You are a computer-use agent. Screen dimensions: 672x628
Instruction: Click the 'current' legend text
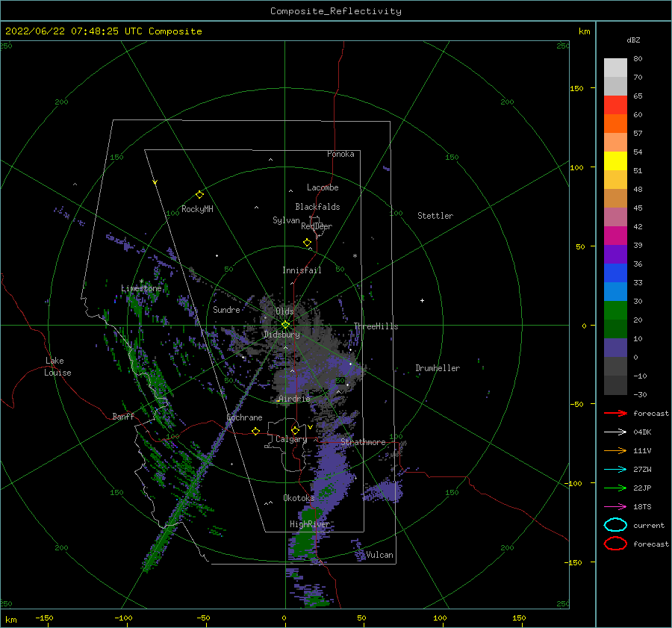tap(649, 526)
